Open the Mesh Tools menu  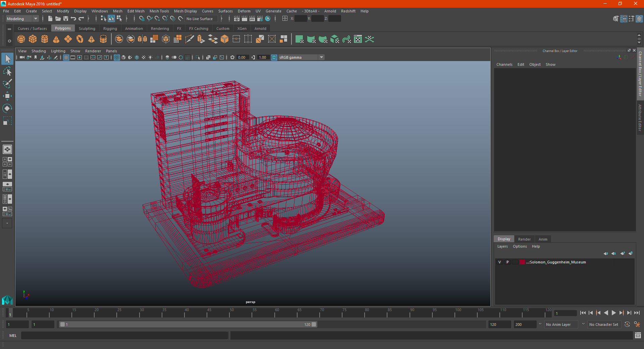coord(159,11)
